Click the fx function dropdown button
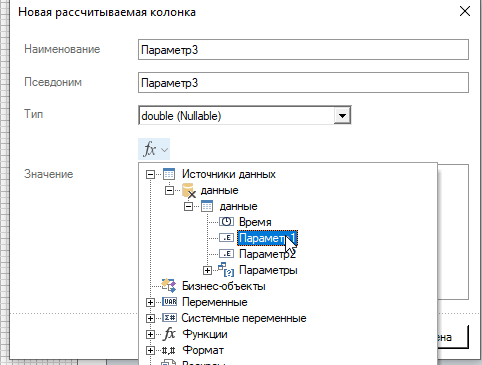 tap(154, 149)
